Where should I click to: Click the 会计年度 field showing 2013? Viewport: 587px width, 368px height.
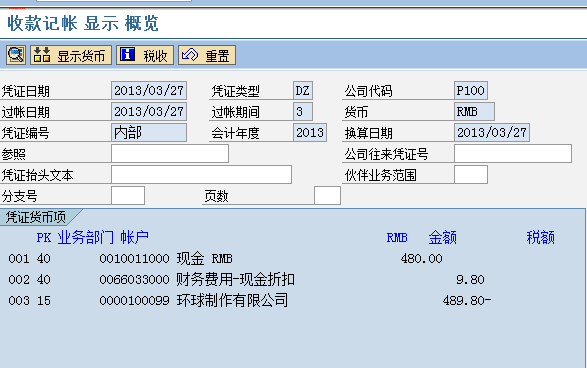[310, 133]
